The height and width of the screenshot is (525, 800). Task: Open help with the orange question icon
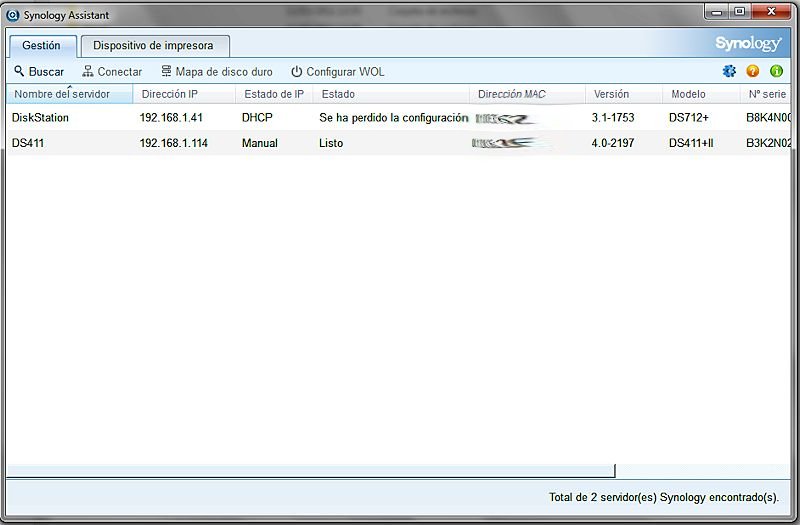(x=753, y=71)
